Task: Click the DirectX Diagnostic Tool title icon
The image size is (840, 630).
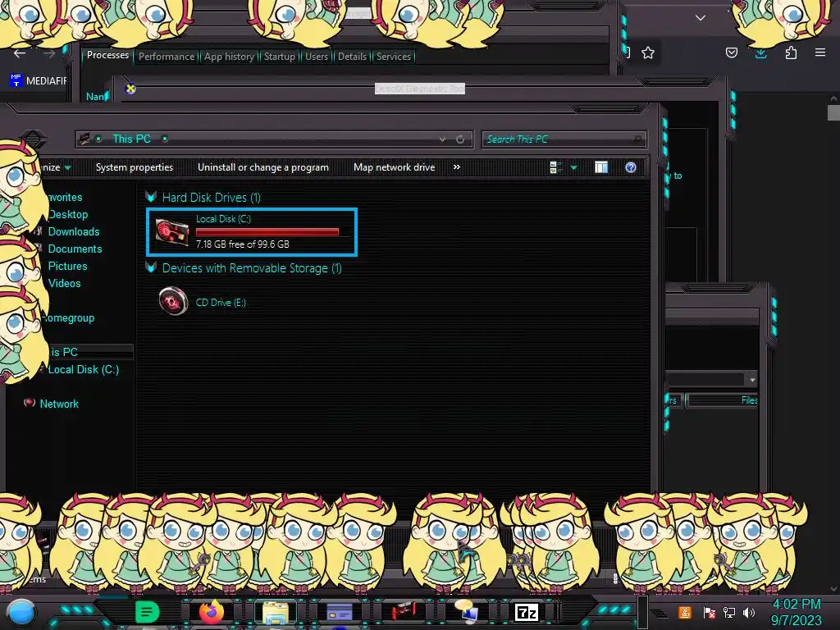Action: [130, 89]
